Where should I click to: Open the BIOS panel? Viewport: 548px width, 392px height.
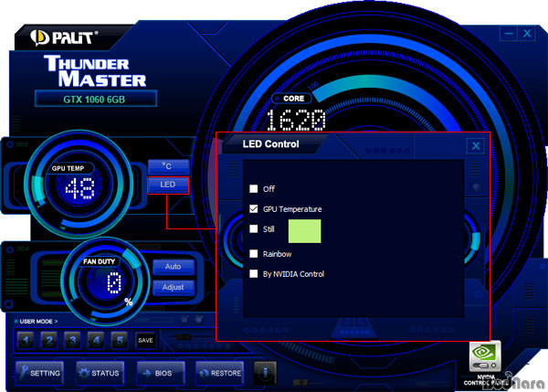click(161, 373)
